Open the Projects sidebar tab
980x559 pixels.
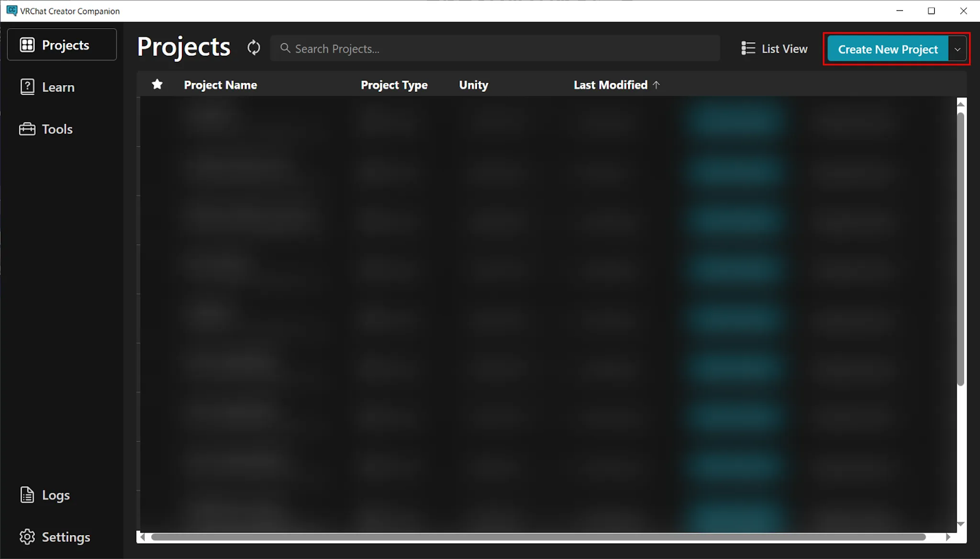tap(62, 45)
